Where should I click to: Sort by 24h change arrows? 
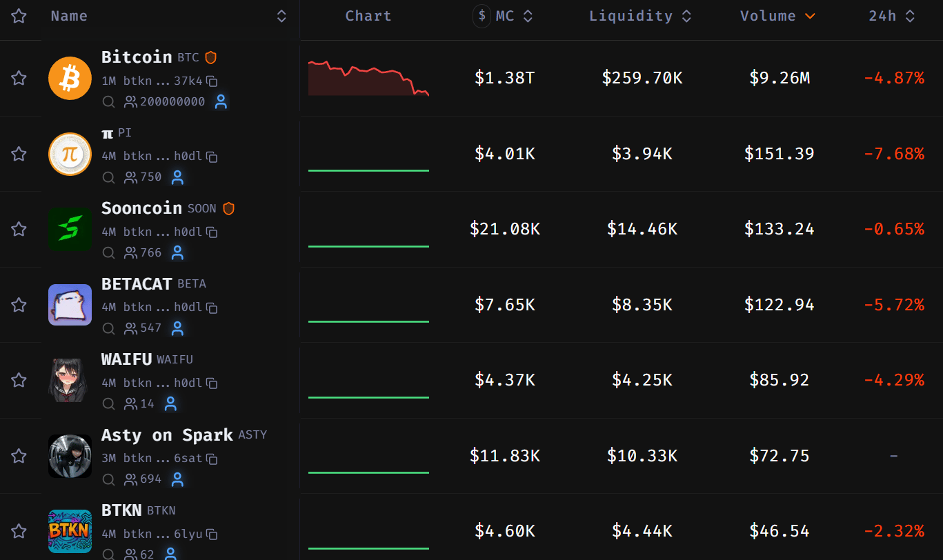(910, 16)
